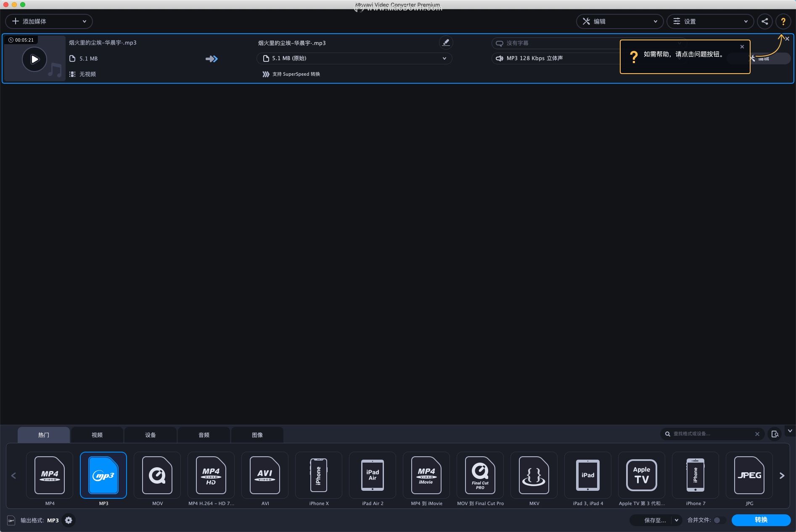Choose the MKV format preset
The width and height of the screenshot is (796, 532).
534,475
